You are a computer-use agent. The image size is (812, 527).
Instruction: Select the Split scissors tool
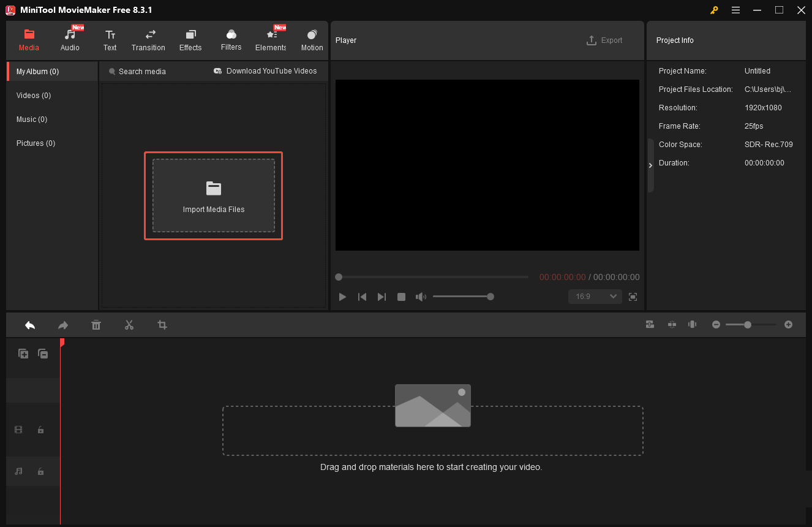129,325
